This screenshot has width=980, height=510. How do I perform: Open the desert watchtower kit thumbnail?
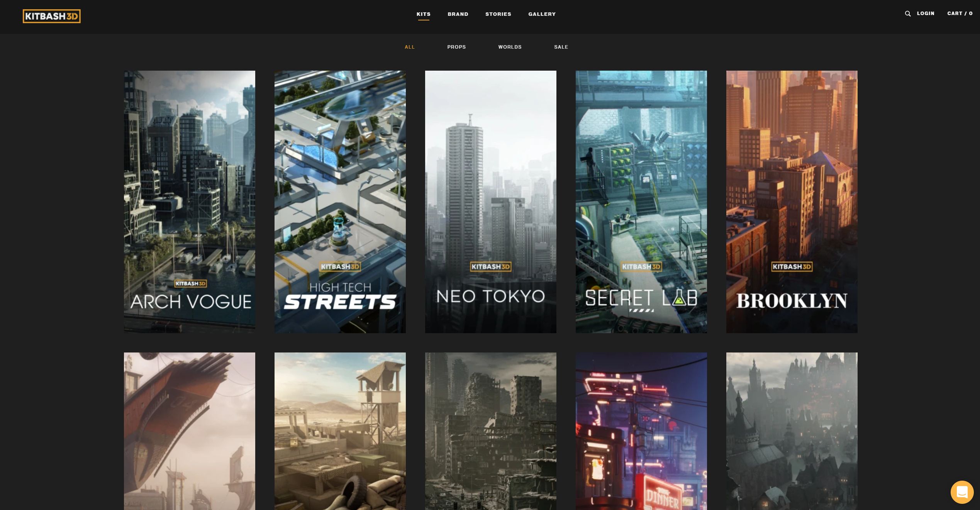click(340, 431)
